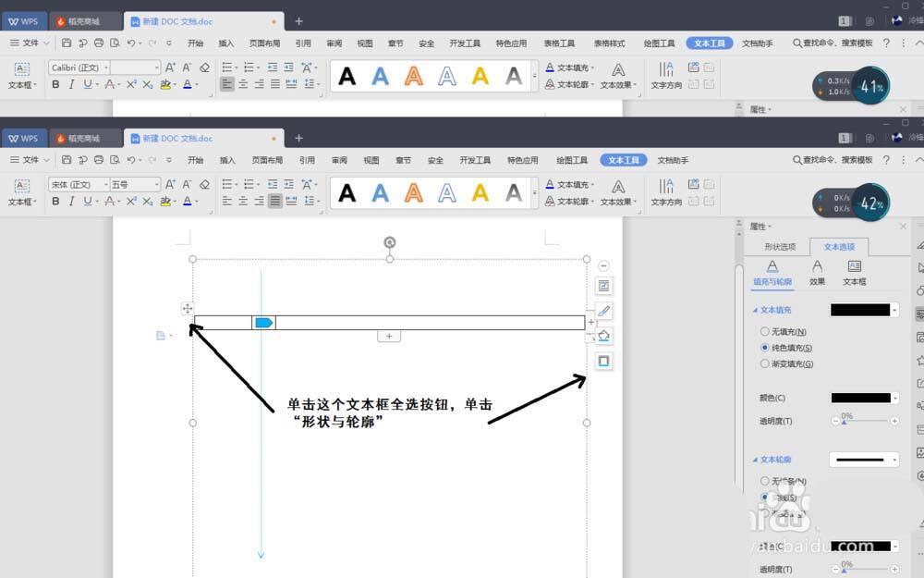This screenshot has width=924, height=578.
Task: Open the 颜色(C) color dropdown
Action: point(864,397)
